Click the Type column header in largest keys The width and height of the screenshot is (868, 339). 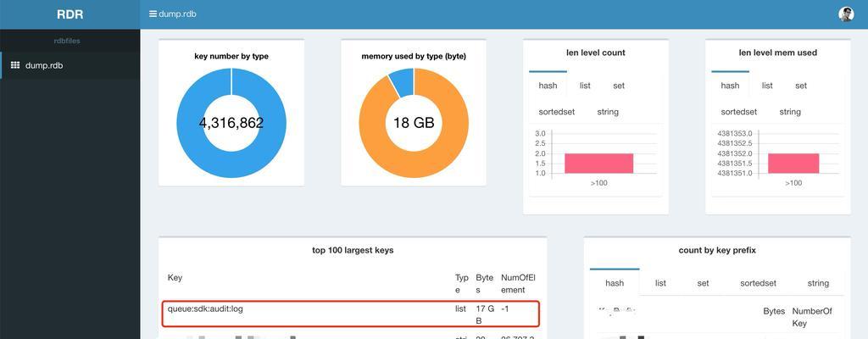pyautogui.click(x=462, y=283)
